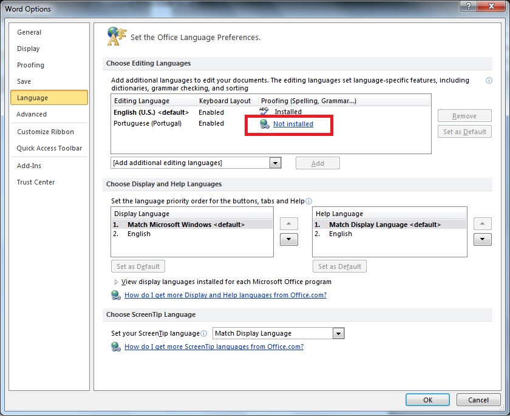Open the Advanced options category
The width and height of the screenshot is (510, 420).
[49, 114]
